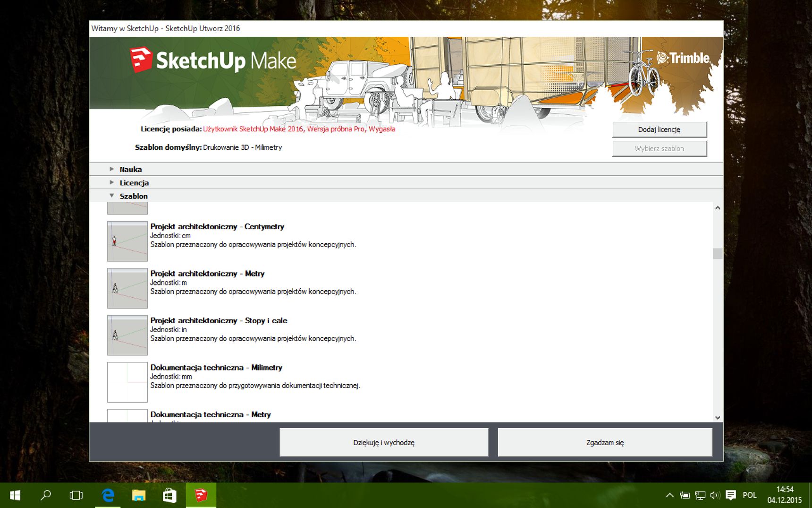Select Dokumentacja techniczna Milimetry thumbnail
812x508 pixels.
127,382
